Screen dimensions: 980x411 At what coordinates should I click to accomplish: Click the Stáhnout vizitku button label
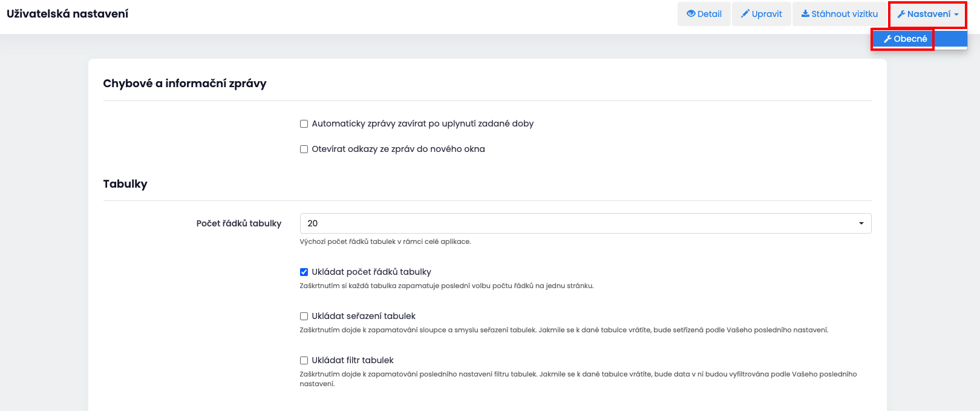844,14
